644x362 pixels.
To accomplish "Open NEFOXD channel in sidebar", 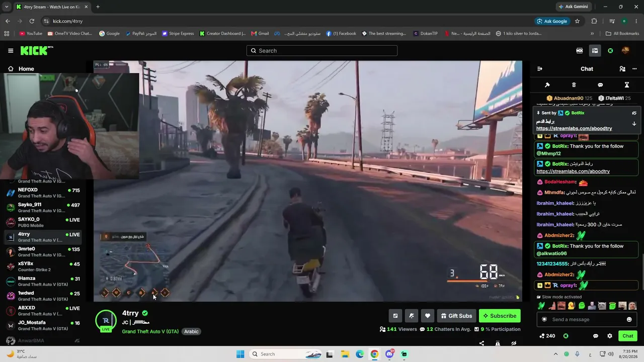I will tap(43, 193).
